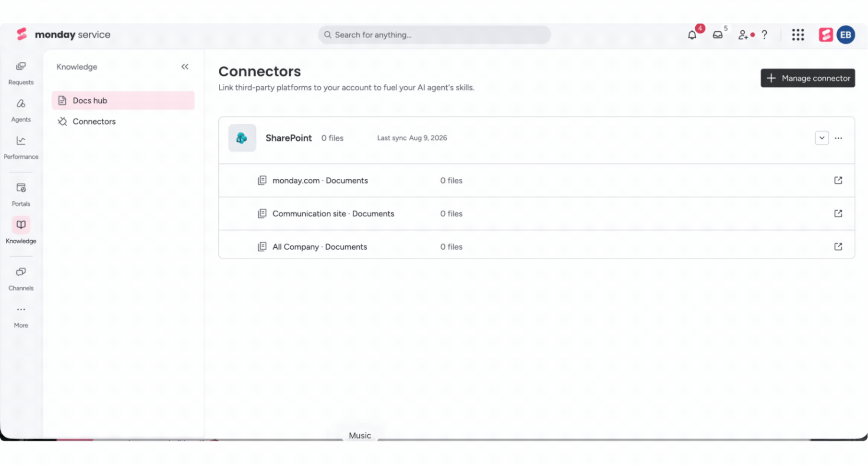The width and height of the screenshot is (868, 465).
Task: Open Channels from the sidebar
Action: 21,279
